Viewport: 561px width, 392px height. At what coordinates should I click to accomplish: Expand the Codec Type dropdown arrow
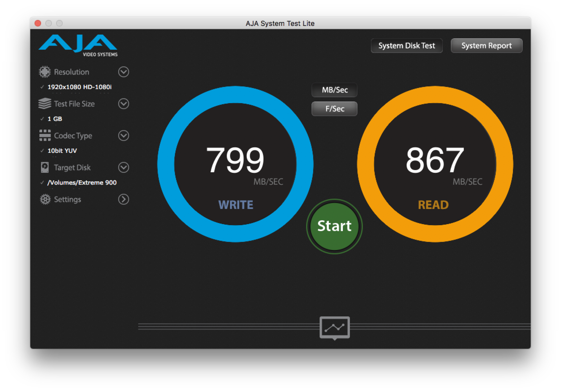[124, 135]
